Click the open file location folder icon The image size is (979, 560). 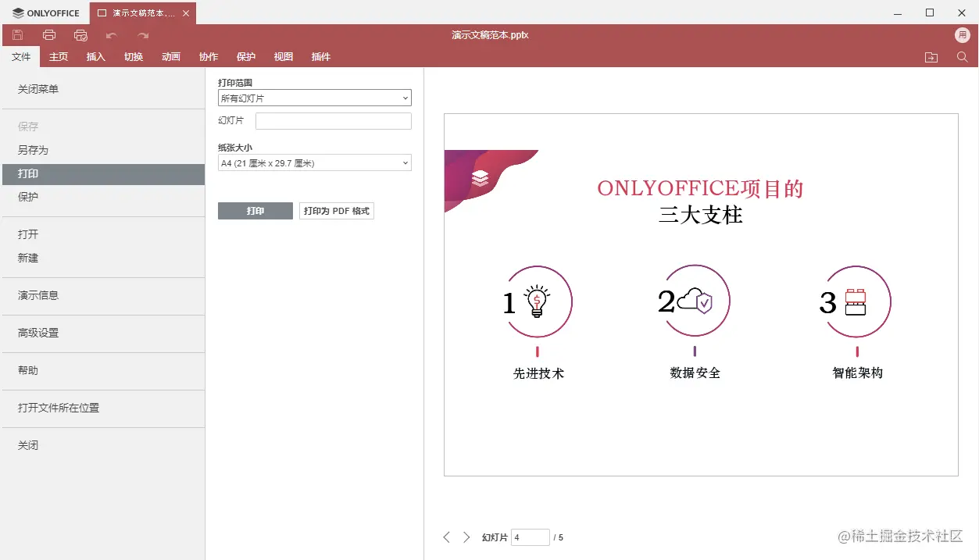point(931,56)
